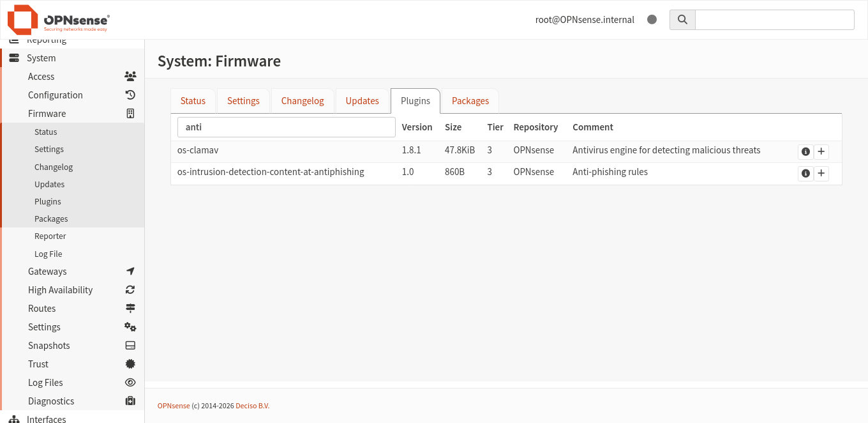Viewport: 868px width, 423px height.
Task: Collapse the System menu section
Action: point(72,58)
